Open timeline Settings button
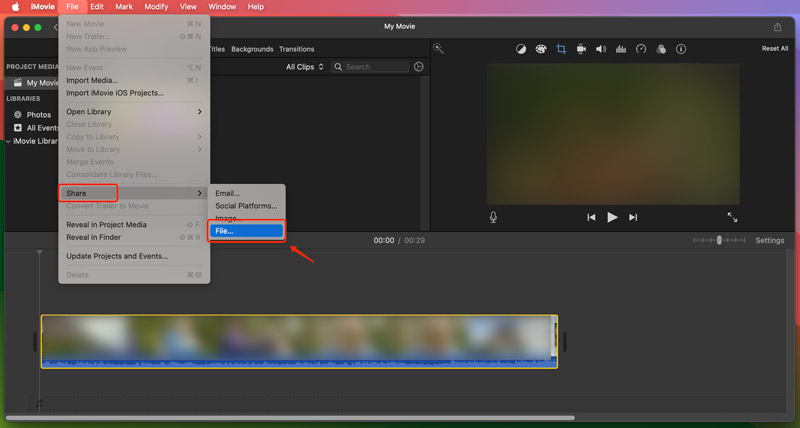Screen dimensions: 800x428 tap(769, 241)
